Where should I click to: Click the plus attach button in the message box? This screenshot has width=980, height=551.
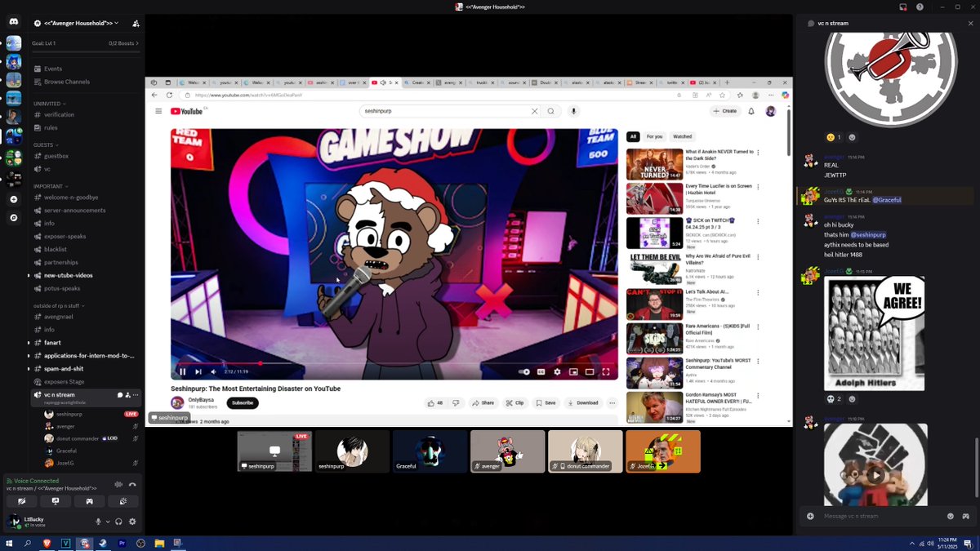(810, 516)
